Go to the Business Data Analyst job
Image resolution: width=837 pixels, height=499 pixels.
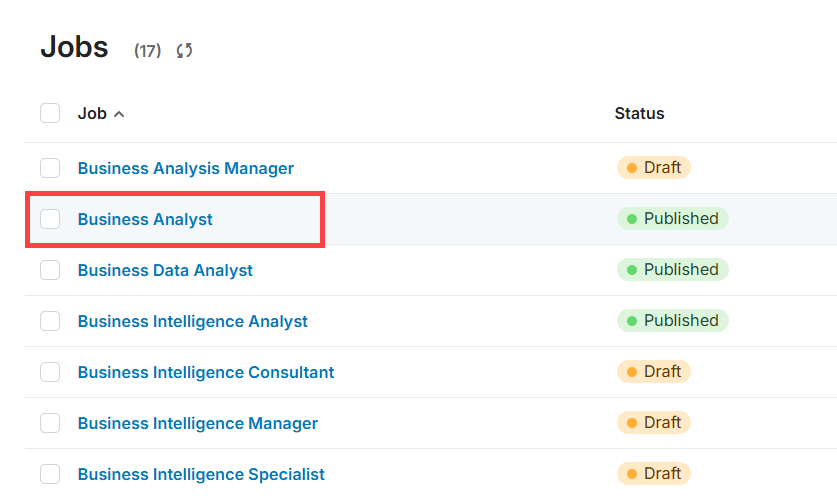click(165, 270)
